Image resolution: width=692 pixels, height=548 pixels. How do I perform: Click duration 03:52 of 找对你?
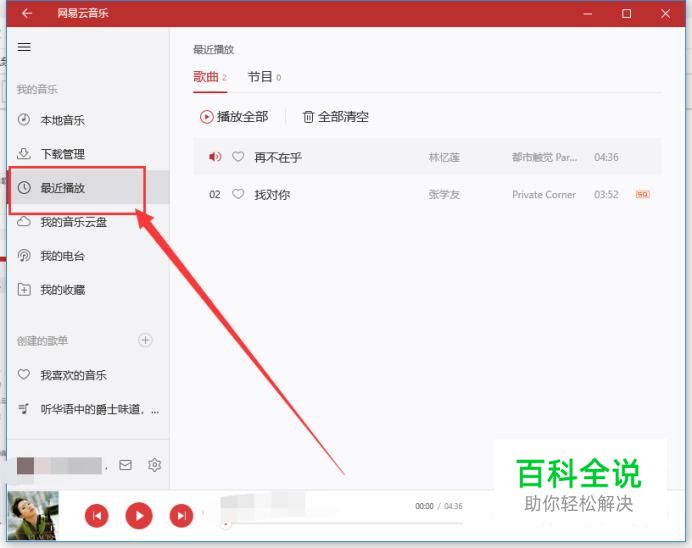(606, 195)
